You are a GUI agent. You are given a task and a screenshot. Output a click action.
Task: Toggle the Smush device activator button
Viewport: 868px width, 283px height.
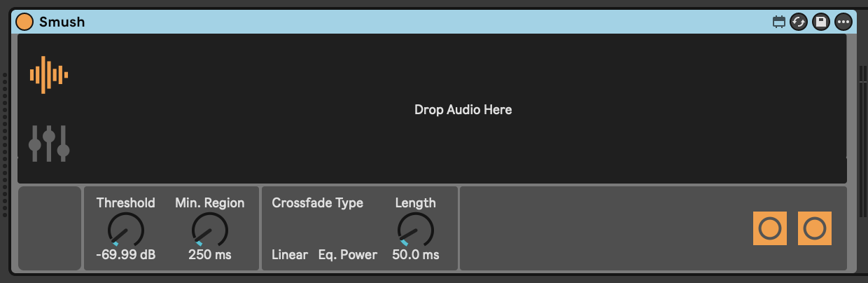(x=24, y=22)
